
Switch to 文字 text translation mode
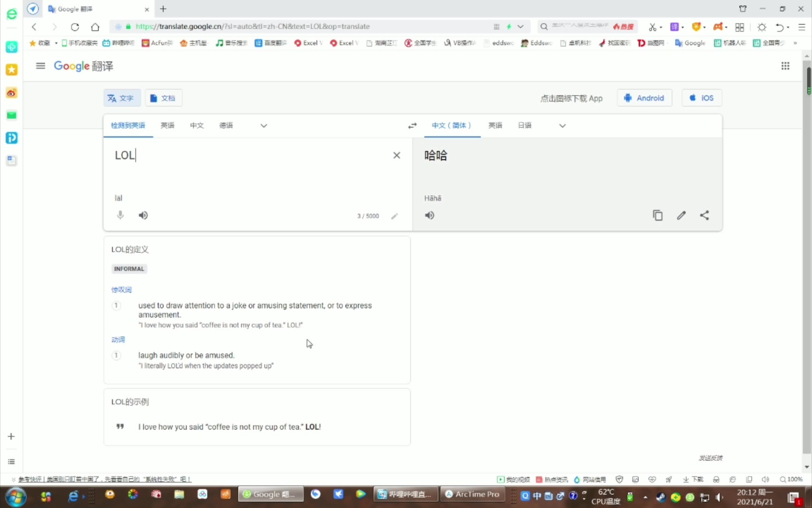click(122, 98)
